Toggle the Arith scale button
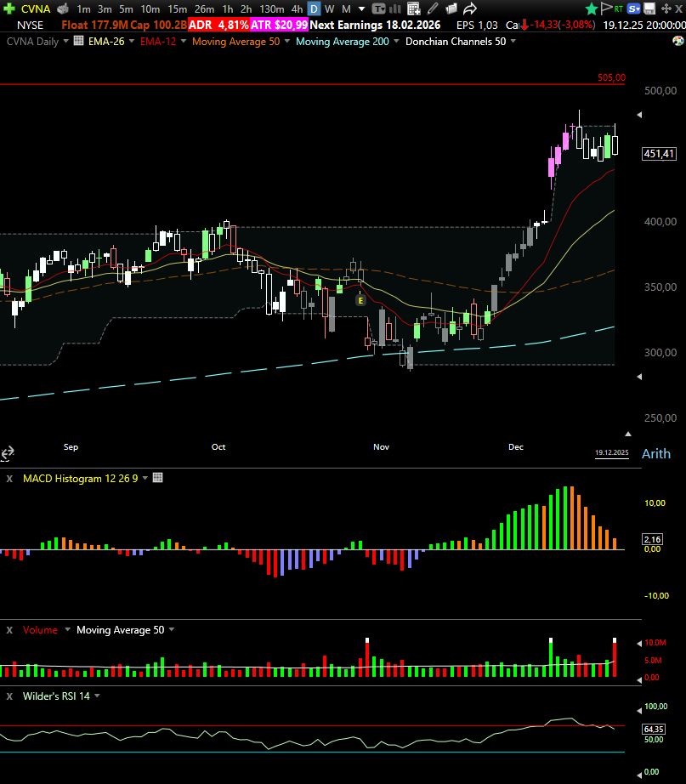686x784 pixels. coord(656,453)
